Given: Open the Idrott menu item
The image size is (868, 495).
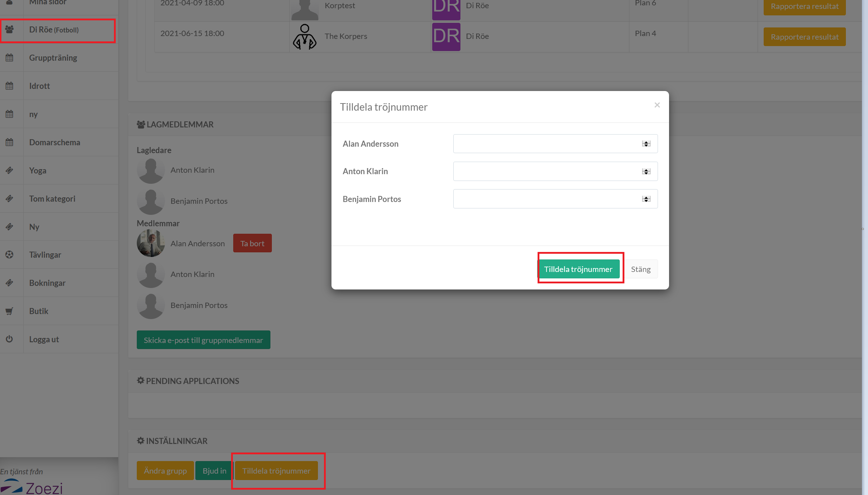Looking at the screenshot, I should click(x=39, y=86).
